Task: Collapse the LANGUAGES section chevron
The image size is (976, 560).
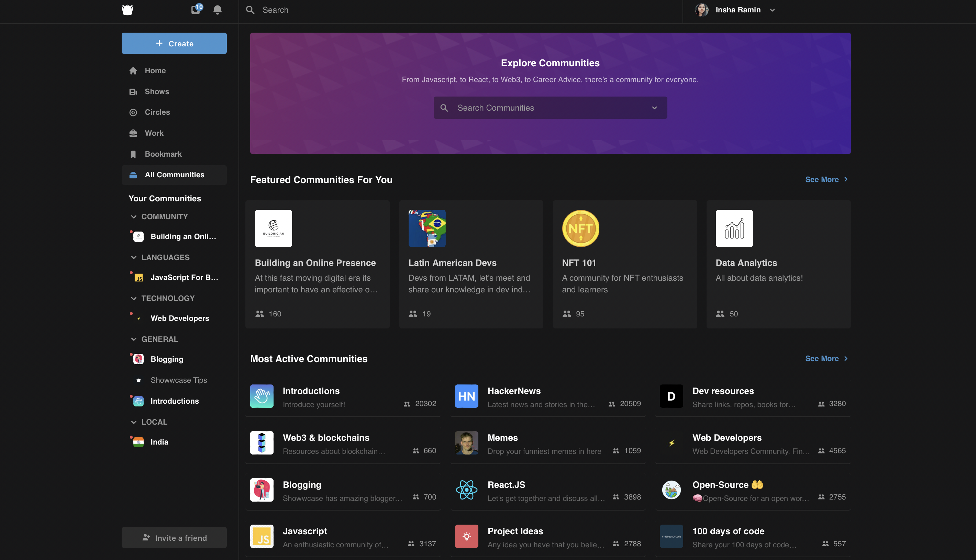Action: click(x=133, y=257)
